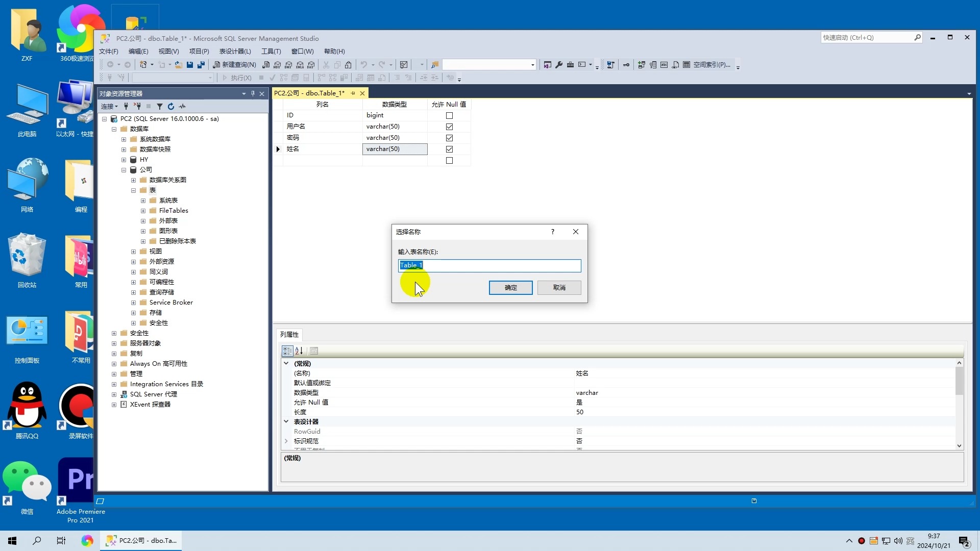
Task: Click the Undo toolbar icon
Action: pyautogui.click(x=363, y=65)
